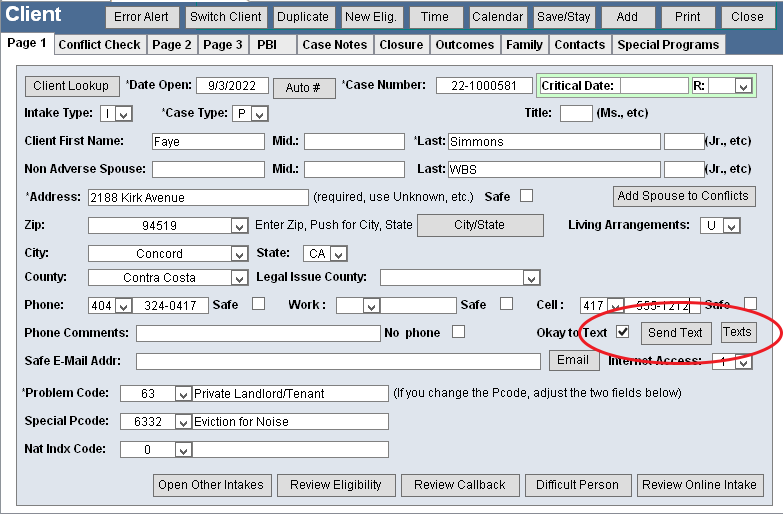Check the No phone checkbox

pos(458,332)
